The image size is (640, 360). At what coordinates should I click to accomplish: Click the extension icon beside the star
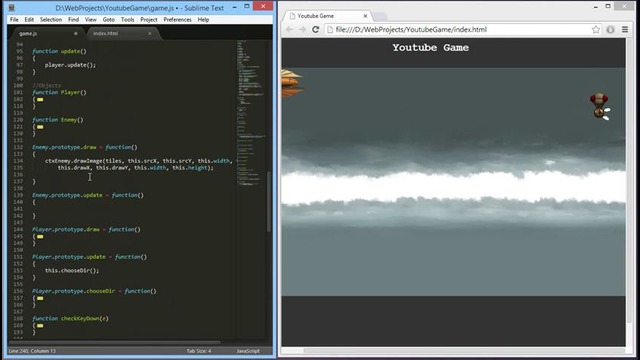610,29
